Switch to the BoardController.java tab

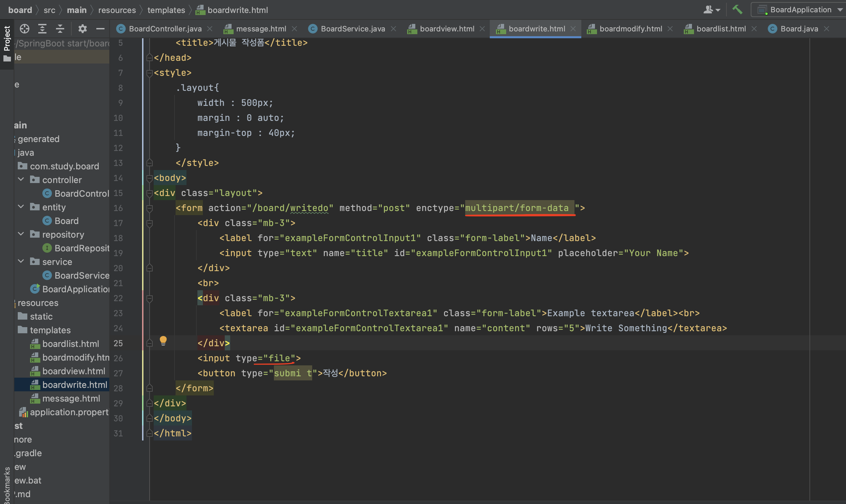(165, 29)
